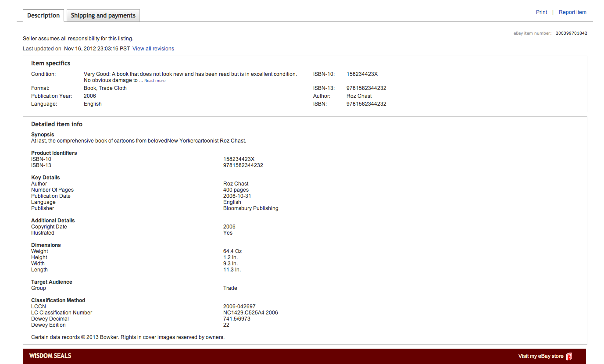Viewport: 604px width, 364px height.
Task: Select the synopsis sentence starting 'At last'
Action: tap(139, 141)
